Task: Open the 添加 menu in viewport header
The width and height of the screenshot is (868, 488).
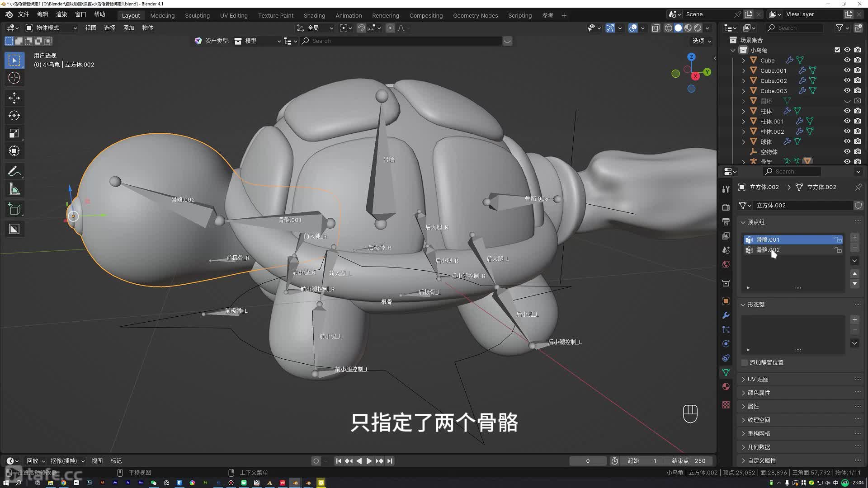Action: click(129, 28)
